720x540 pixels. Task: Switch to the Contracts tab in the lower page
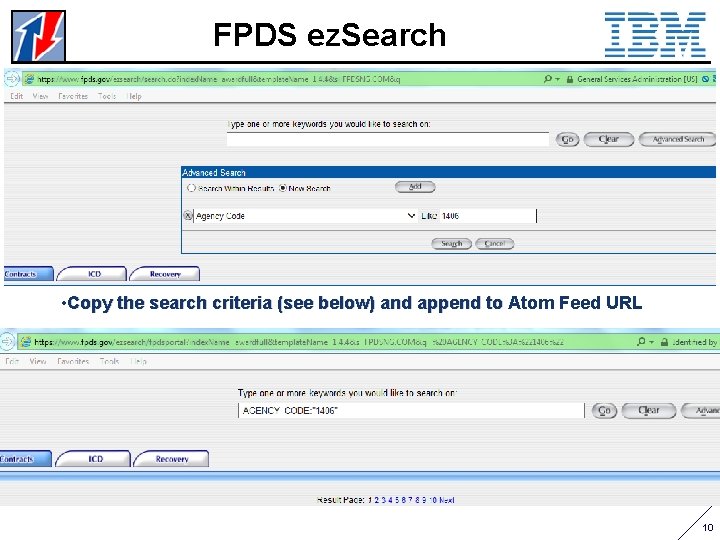[25, 459]
